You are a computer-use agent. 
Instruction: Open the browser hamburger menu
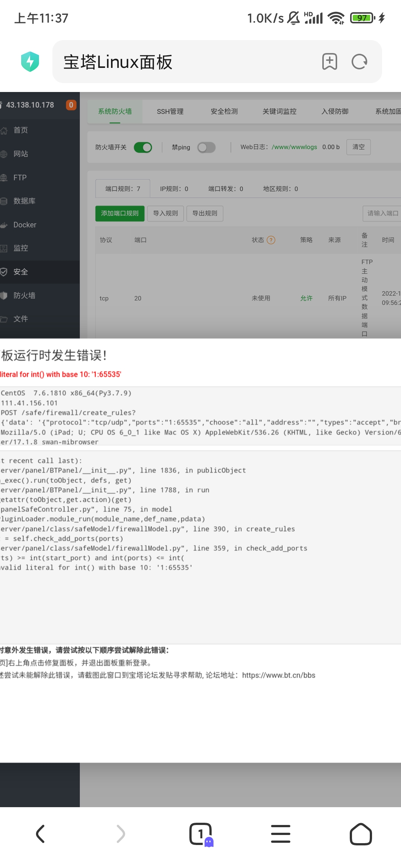(x=281, y=834)
